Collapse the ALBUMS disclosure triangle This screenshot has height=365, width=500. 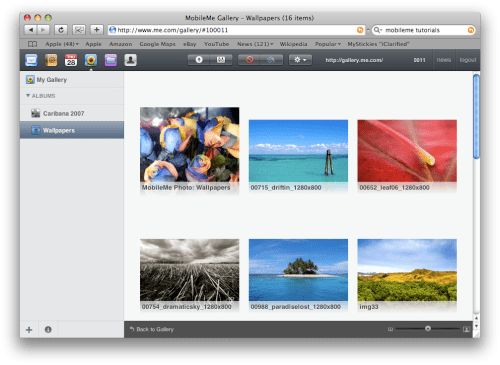click(28, 96)
